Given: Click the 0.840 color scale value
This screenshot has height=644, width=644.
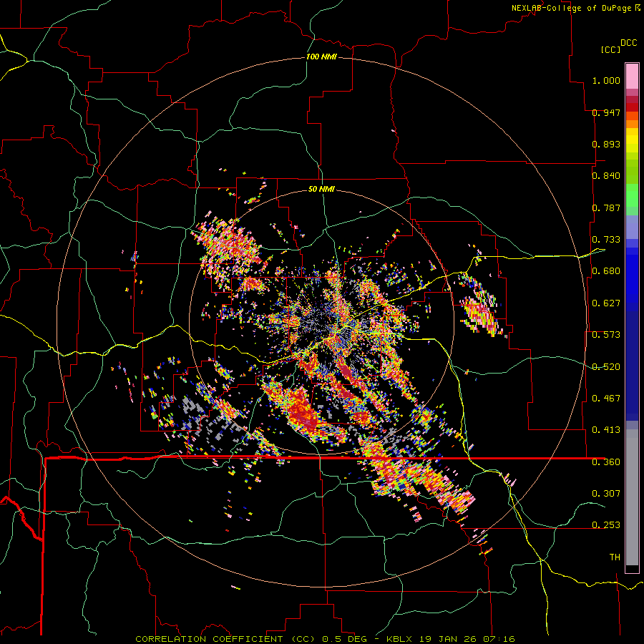Looking at the screenshot, I should (x=606, y=176).
